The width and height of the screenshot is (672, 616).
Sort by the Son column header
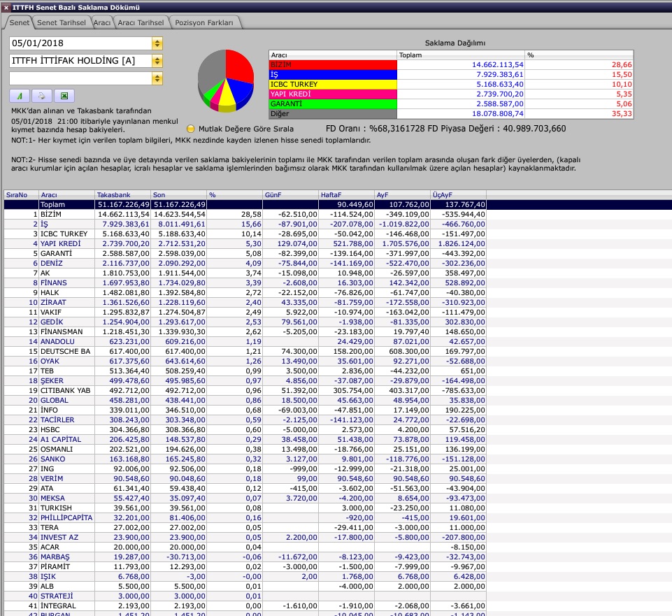[x=179, y=195]
